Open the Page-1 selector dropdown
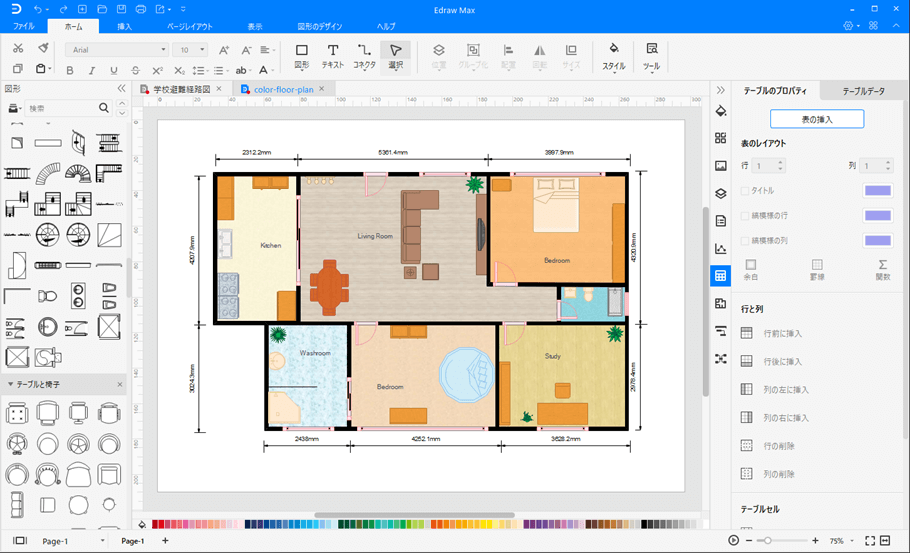 pyautogui.click(x=103, y=541)
